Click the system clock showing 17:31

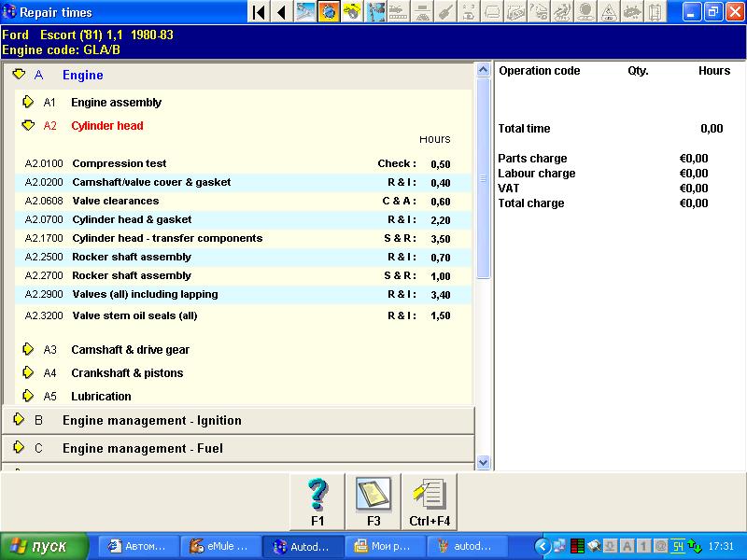coord(721,546)
